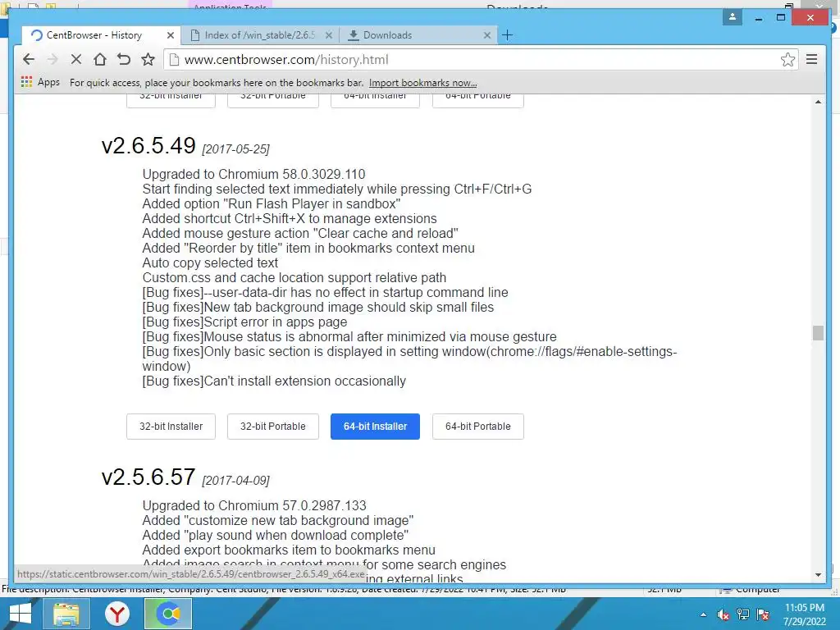840x630 pixels.
Task: Click scrollbar up arrow
Action: click(x=818, y=102)
